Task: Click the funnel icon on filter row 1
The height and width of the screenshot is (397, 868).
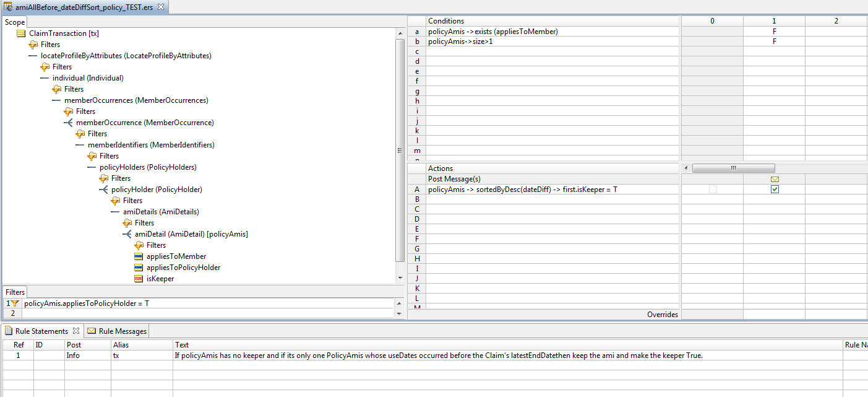Action: point(15,303)
